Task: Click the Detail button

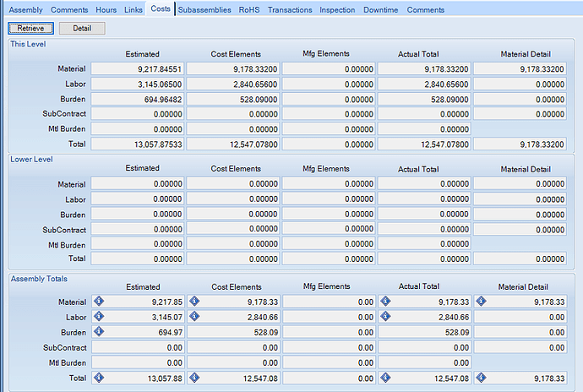Action: pos(82,28)
